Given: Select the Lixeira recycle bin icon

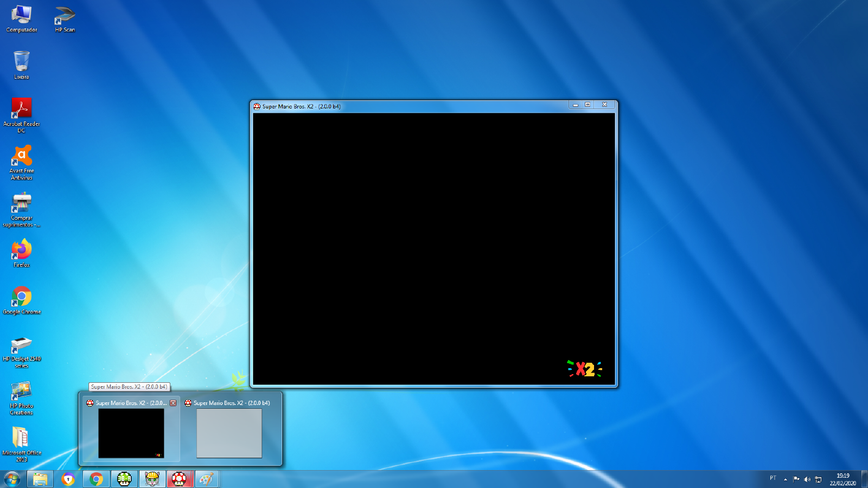Looking at the screenshot, I should tap(22, 65).
